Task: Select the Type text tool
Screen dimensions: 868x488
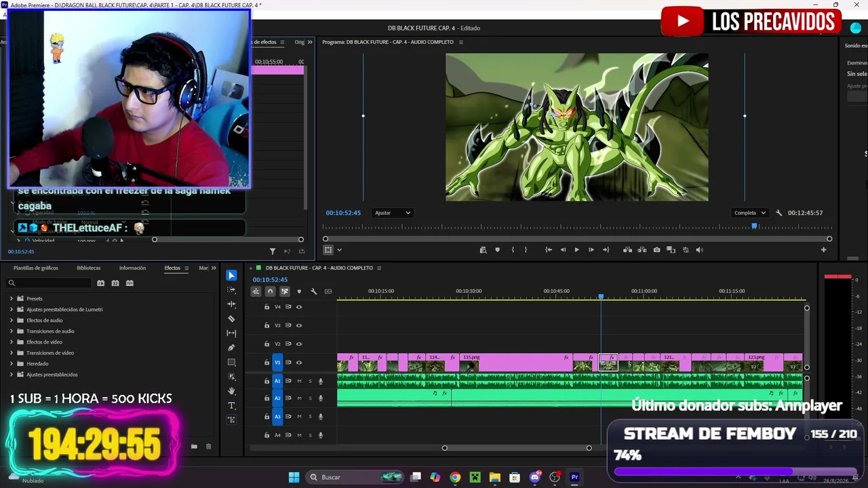Action: pyautogui.click(x=231, y=405)
